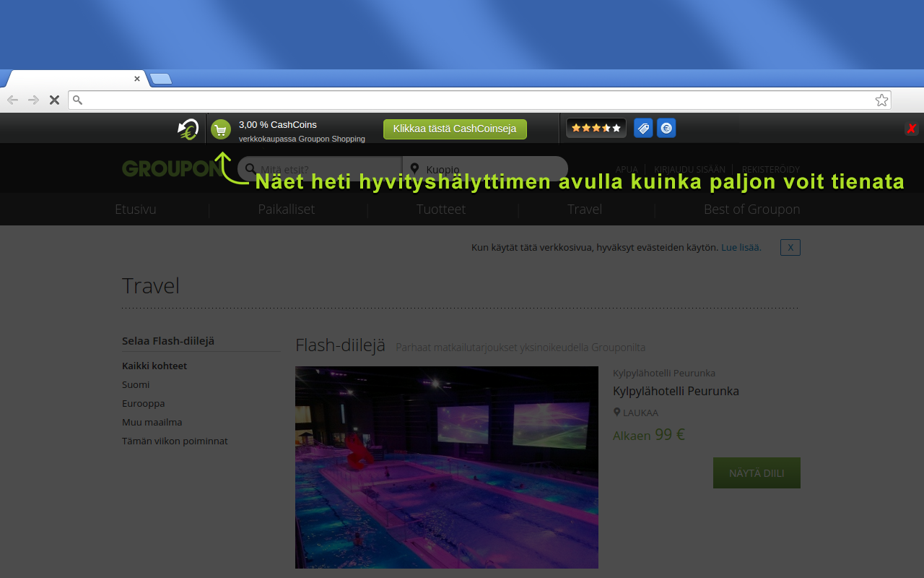The width and height of the screenshot is (924, 578).
Task: Open the APUA help link
Action: (x=627, y=169)
